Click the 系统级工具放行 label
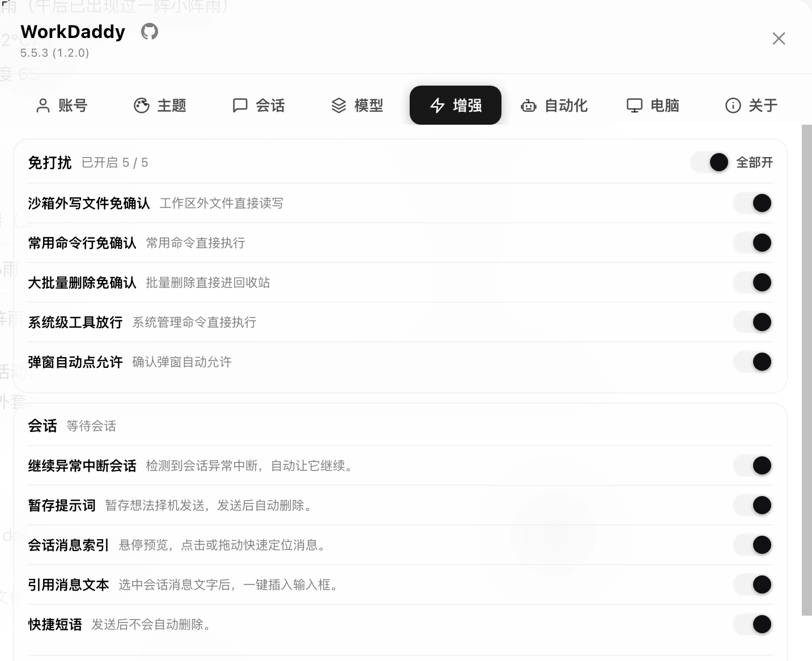The width and height of the screenshot is (812, 661). 75,322
